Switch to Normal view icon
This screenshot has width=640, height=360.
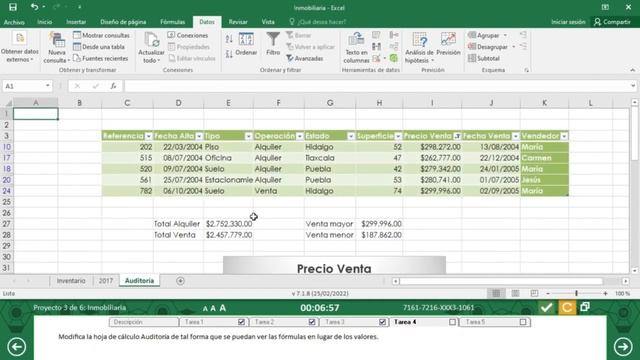coord(496,293)
